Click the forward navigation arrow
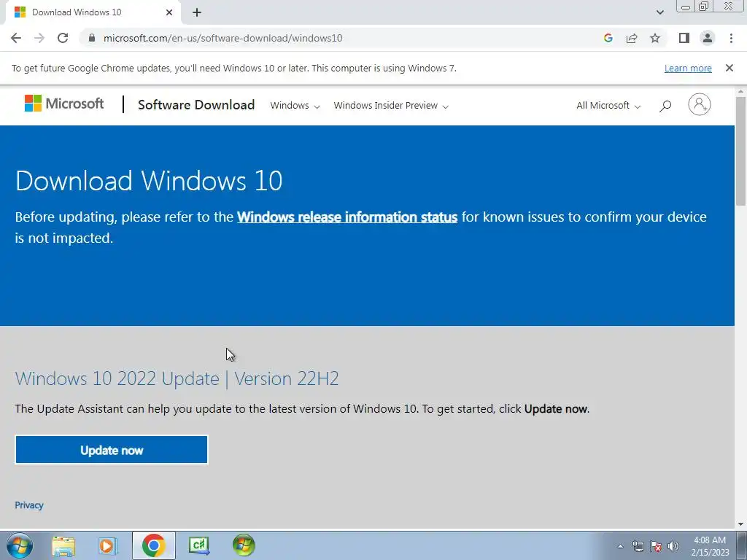This screenshot has width=747, height=560. (x=39, y=38)
